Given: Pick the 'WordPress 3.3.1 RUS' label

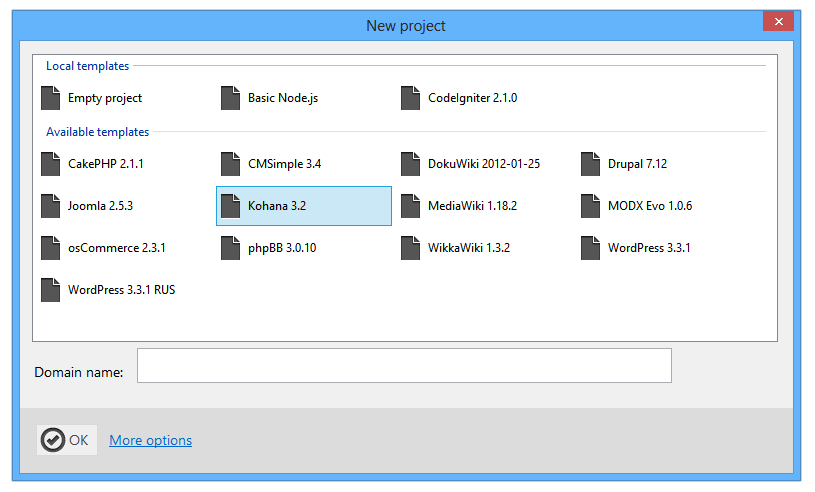Looking at the screenshot, I should point(122,290).
